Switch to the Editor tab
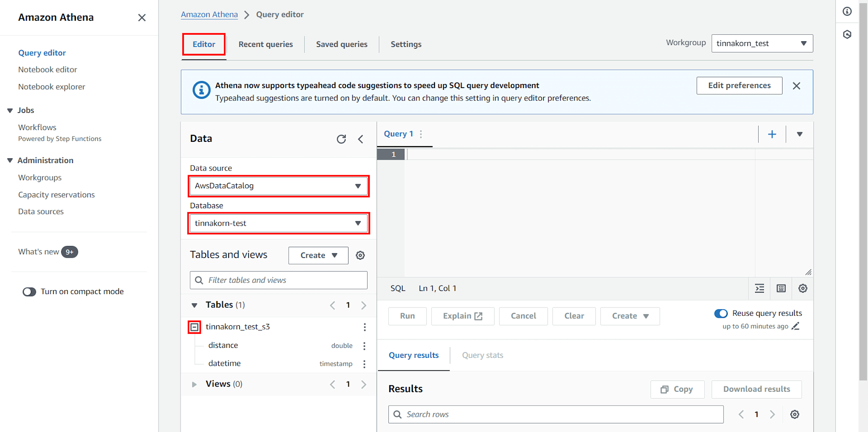This screenshot has height=432, width=868. 204,44
